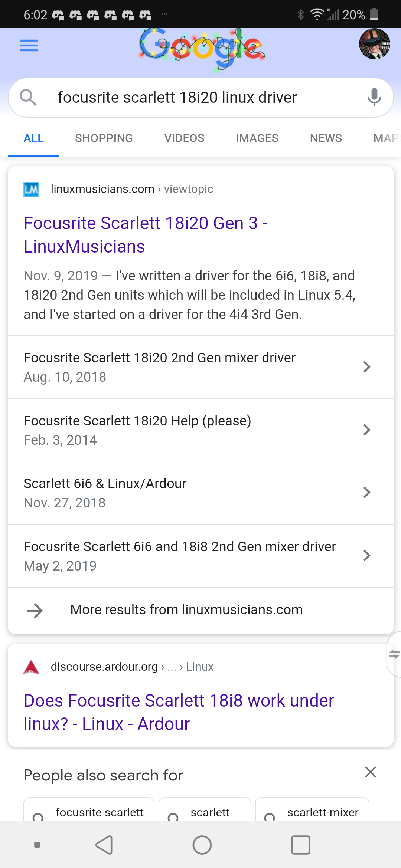
Task: Switch to the Images tab
Action: 257,138
